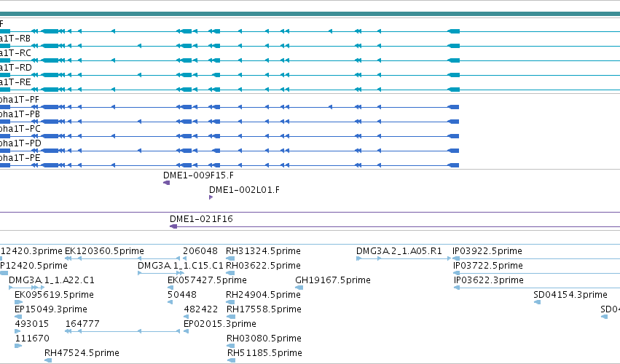The height and width of the screenshot is (364, 620).
Task: Select the protein label ending in pha1T-PF
Action: [x=20, y=100]
